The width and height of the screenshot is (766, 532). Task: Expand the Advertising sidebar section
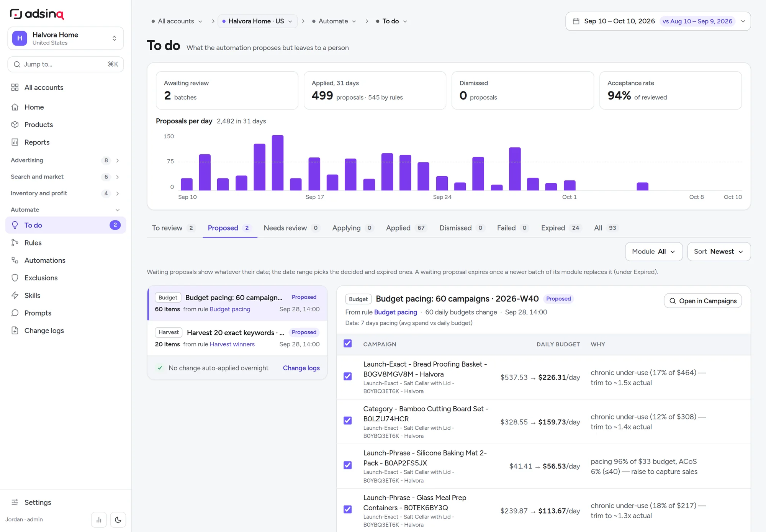tap(65, 160)
